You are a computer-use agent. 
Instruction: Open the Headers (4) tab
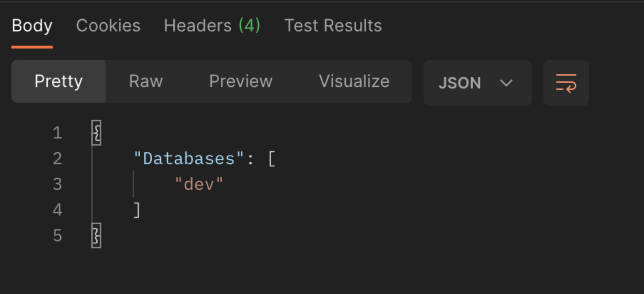(x=212, y=26)
